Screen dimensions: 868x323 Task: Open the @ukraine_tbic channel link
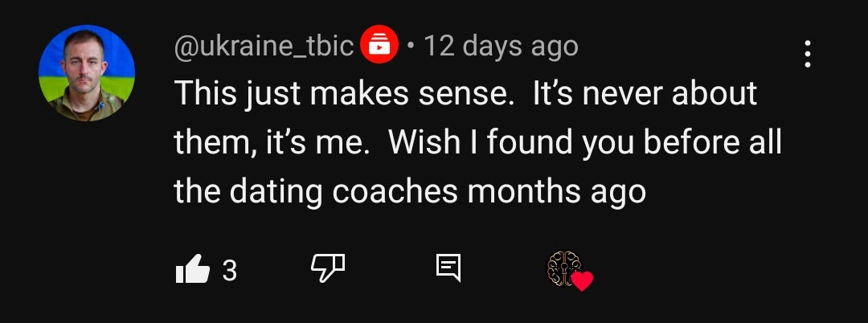click(x=264, y=46)
